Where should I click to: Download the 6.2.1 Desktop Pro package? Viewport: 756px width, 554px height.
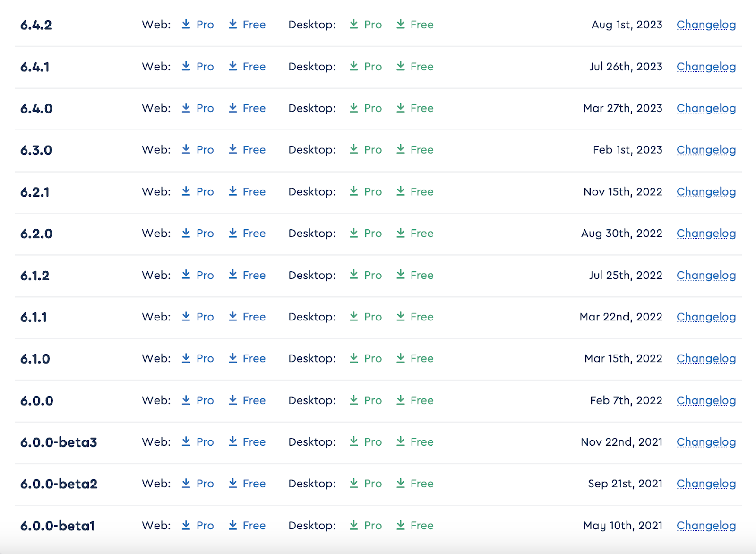tap(365, 192)
